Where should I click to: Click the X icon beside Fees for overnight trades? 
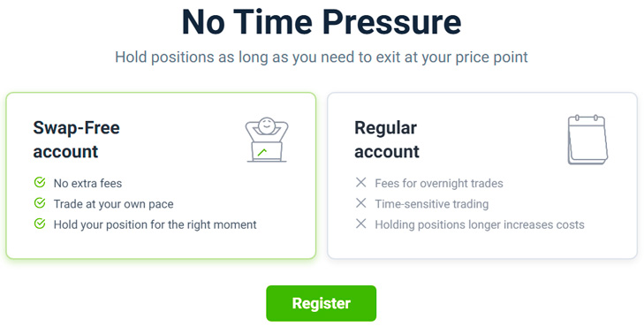click(x=360, y=182)
